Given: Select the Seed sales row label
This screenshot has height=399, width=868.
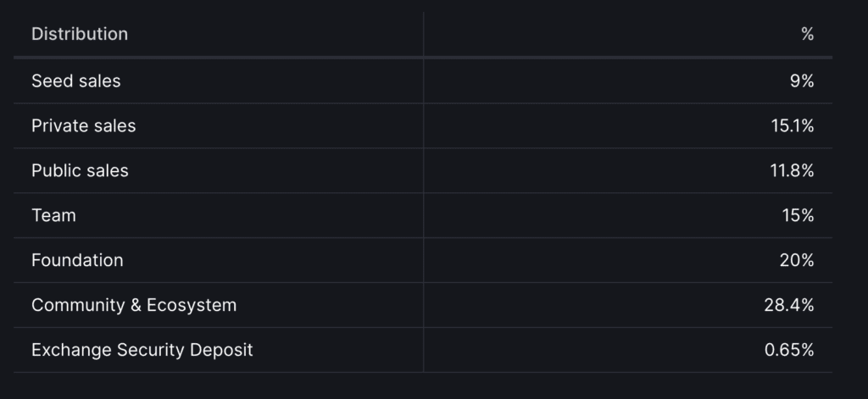Looking at the screenshot, I should coord(76,81).
